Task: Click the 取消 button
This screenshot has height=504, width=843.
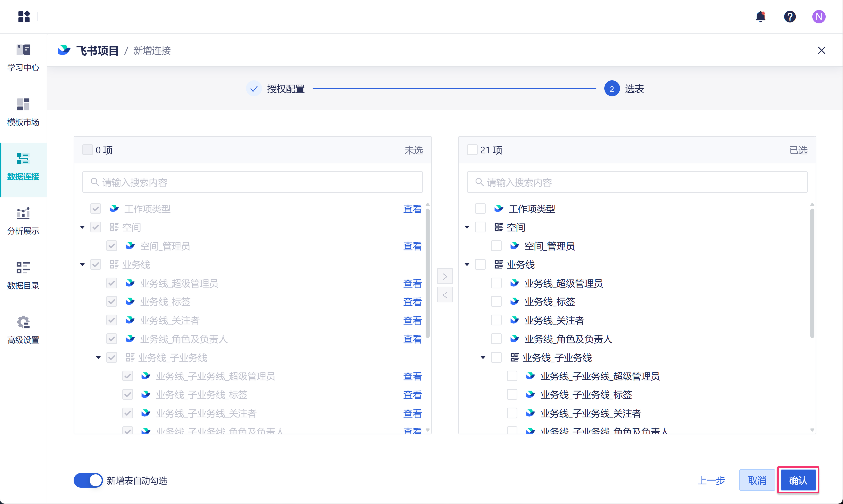Action: point(757,480)
